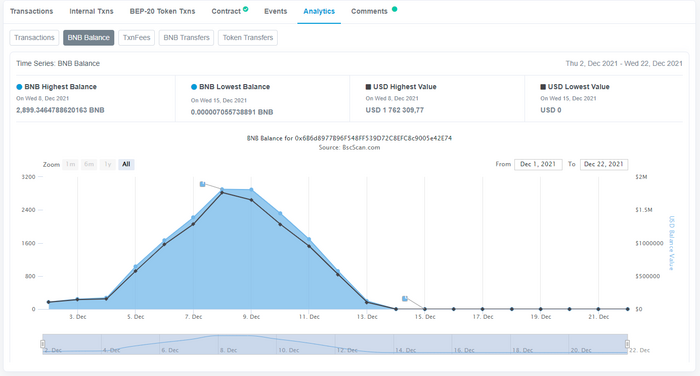The height and width of the screenshot is (376, 700).
Task: Select the BNB Balance chart button
Action: click(88, 38)
